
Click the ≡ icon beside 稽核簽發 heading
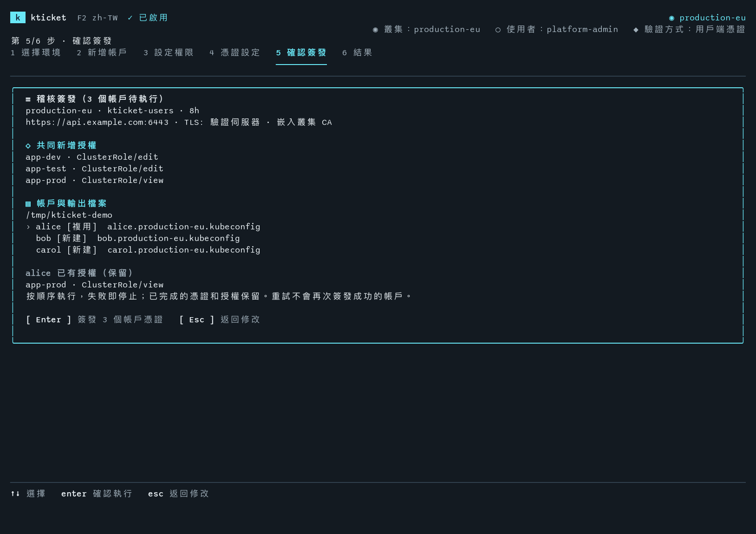click(28, 99)
